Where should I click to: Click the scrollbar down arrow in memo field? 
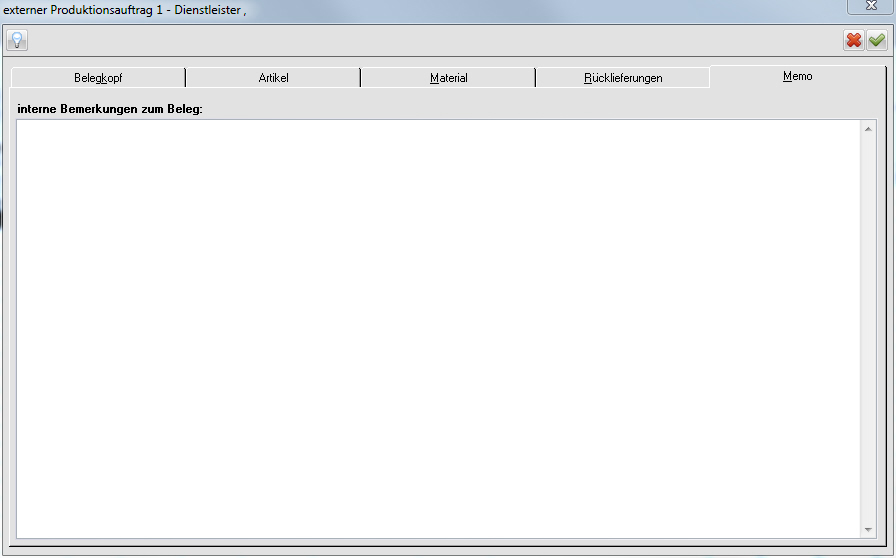coord(868,530)
